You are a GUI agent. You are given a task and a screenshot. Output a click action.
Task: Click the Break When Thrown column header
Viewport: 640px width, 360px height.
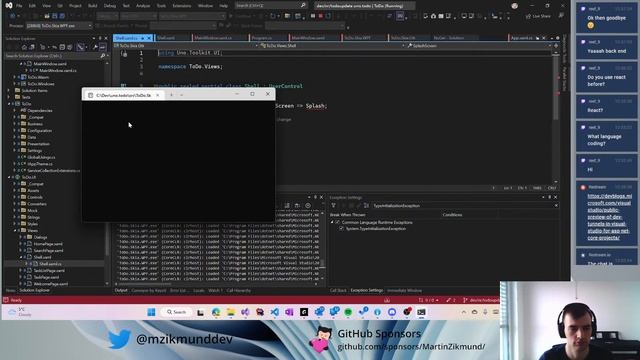point(347,215)
